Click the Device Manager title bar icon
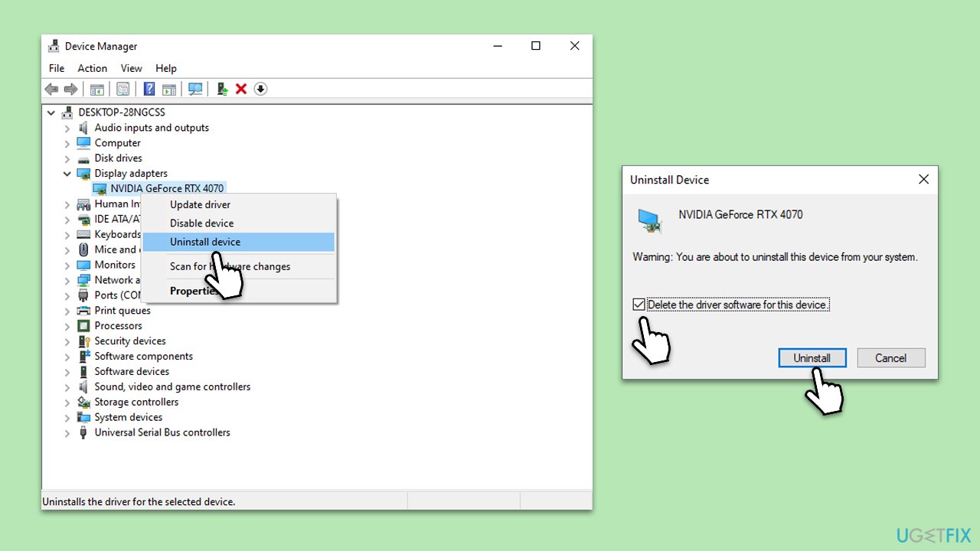 tap(54, 46)
